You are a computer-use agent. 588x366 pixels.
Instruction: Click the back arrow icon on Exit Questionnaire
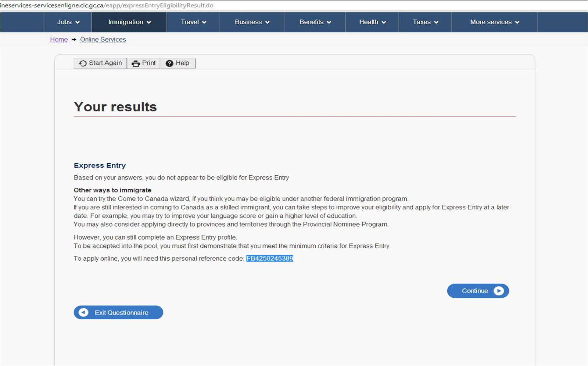(x=83, y=312)
